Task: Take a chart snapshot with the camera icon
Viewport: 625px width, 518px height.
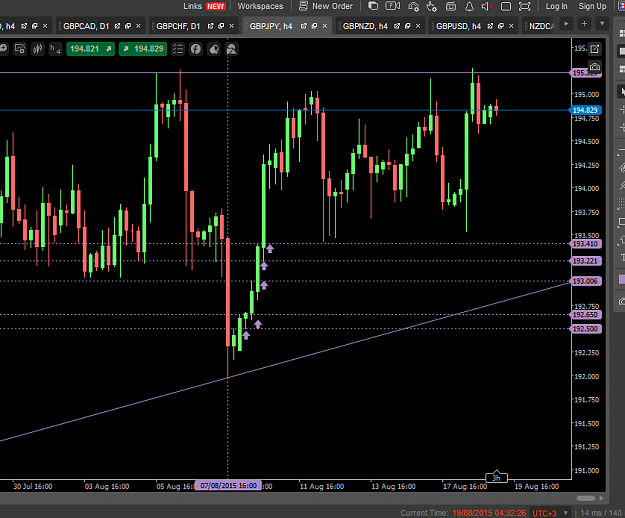Action: click(x=594, y=67)
